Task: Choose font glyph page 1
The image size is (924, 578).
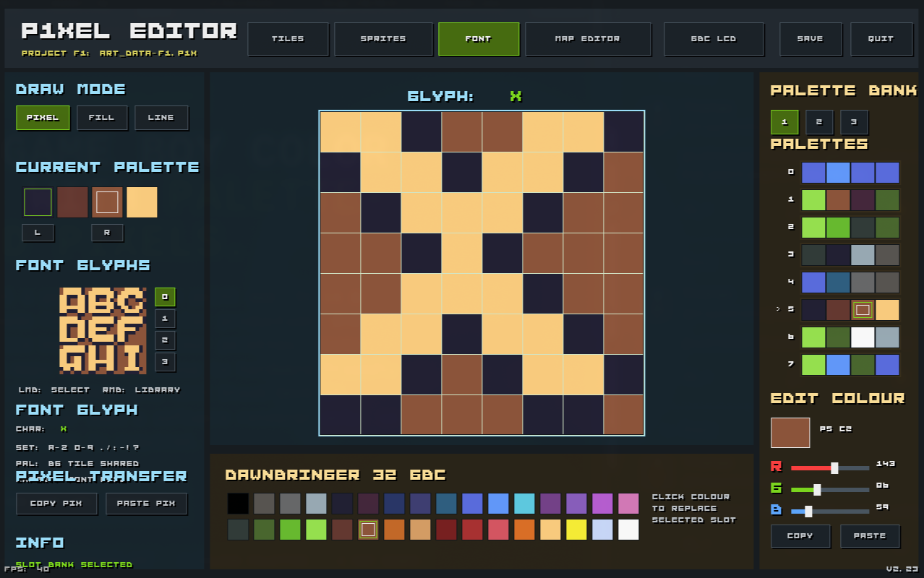Action: coord(165,319)
